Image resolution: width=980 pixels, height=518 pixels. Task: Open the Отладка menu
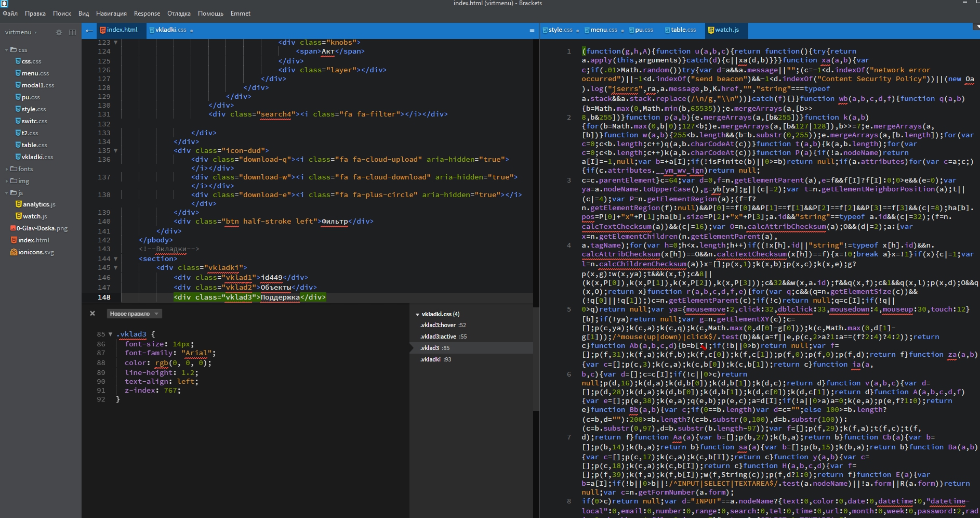pos(179,14)
